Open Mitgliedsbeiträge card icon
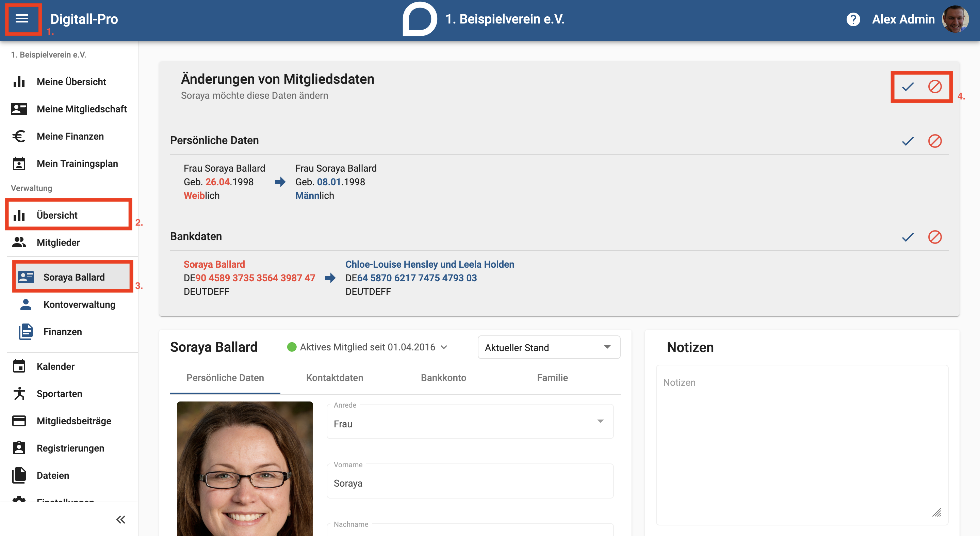980x536 pixels. point(19,421)
